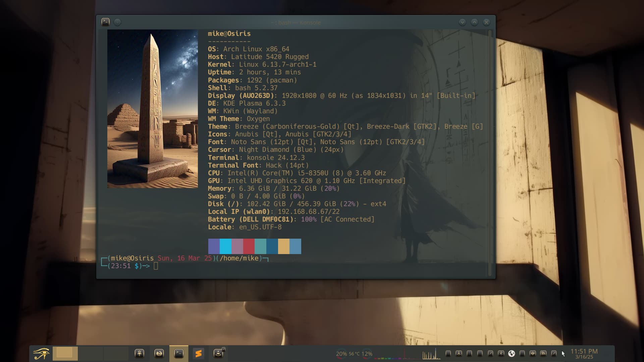Open the Firefox-style browser taskbar icon
This screenshot has width=644, height=362.
click(159, 353)
